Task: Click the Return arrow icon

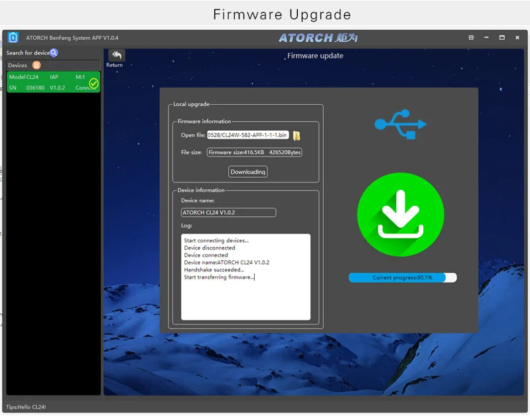Action: (x=117, y=55)
